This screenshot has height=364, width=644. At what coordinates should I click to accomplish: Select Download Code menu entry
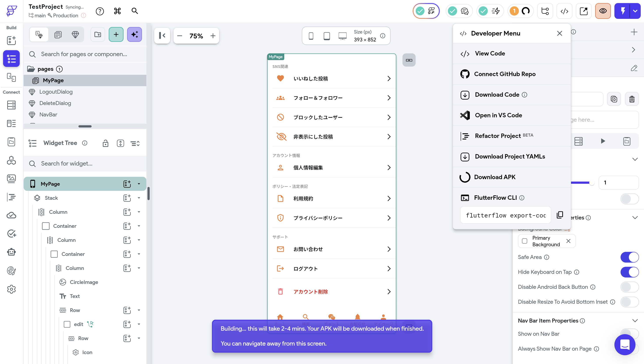click(x=497, y=95)
